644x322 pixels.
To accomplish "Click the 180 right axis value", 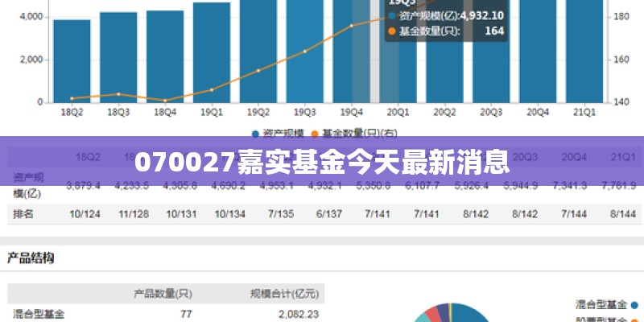I will (621, 17).
